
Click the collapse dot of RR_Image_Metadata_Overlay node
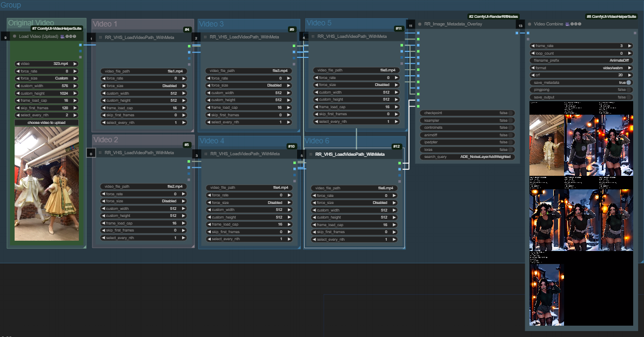pos(420,24)
